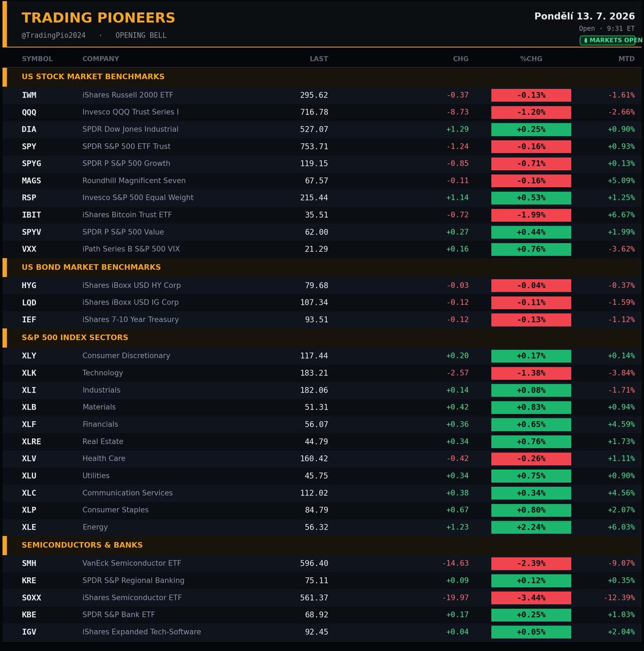
Task: Click the IEF last price 93.51
Action: point(317,320)
